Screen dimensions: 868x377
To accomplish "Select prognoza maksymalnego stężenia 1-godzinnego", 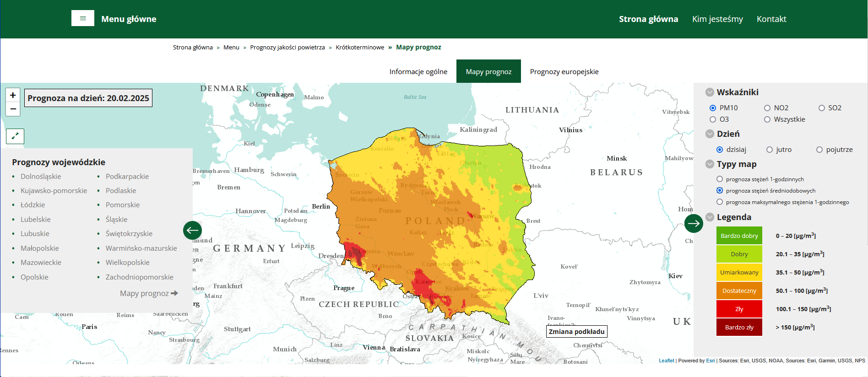I will pyautogui.click(x=720, y=202).
